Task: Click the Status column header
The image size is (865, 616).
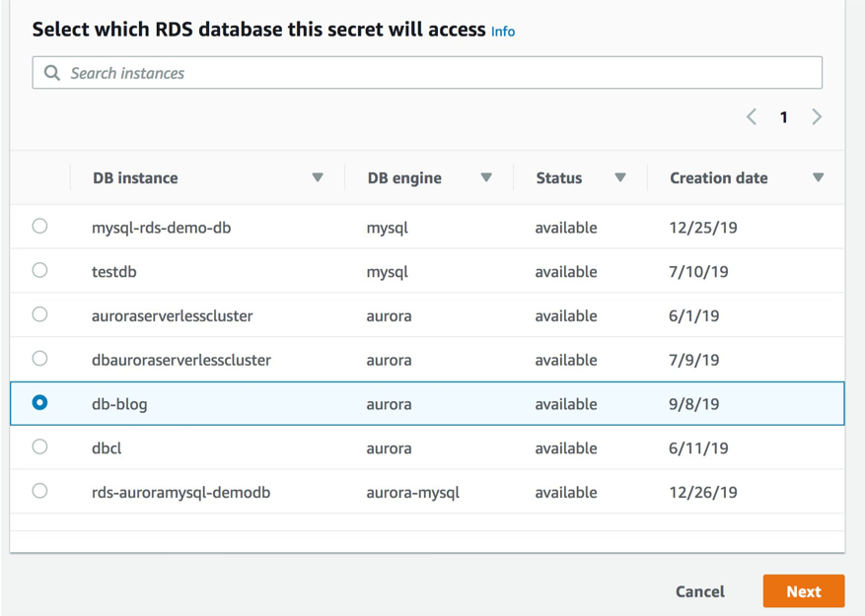Action: point(559,177)
